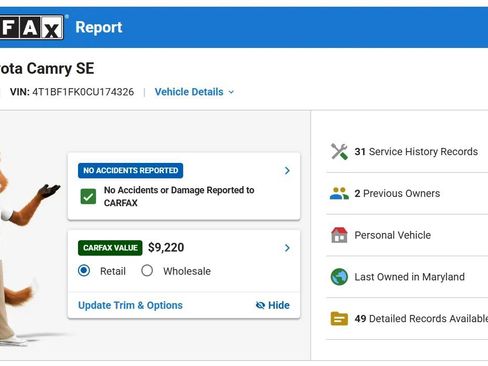Click the Camry SE vehicle title
This screenshot has width=488, height=366.
47,69
